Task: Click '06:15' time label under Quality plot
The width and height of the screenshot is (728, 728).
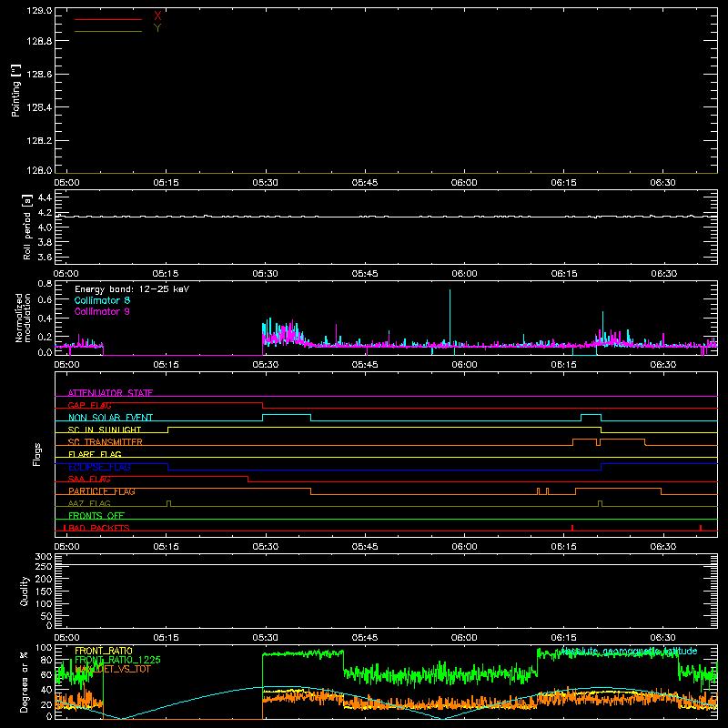Action: tap(563, 638)
